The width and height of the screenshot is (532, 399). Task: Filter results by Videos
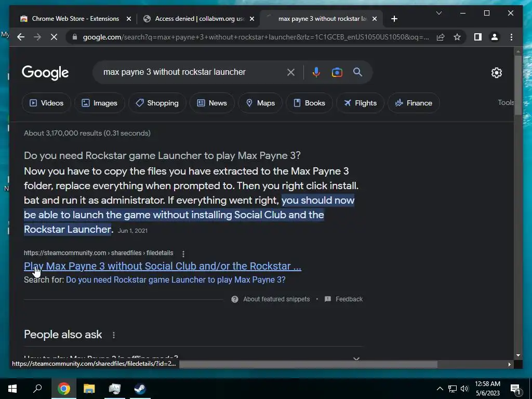(x=46, y=103)
